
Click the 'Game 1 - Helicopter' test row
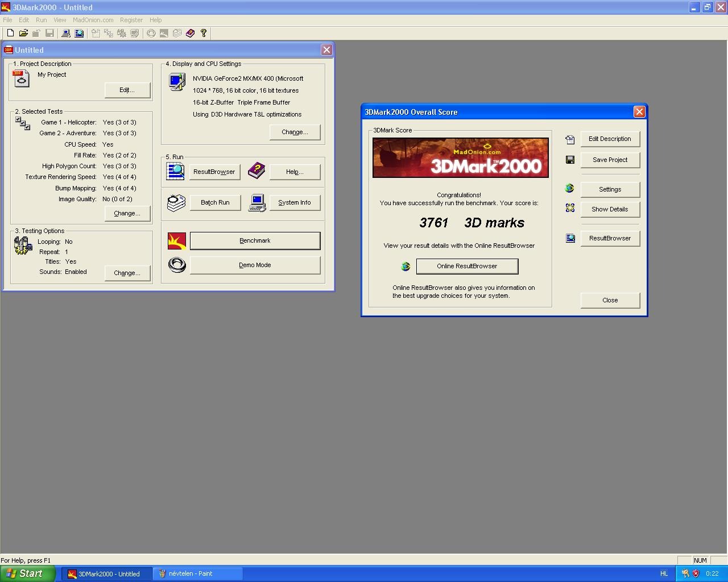point(88,122)
